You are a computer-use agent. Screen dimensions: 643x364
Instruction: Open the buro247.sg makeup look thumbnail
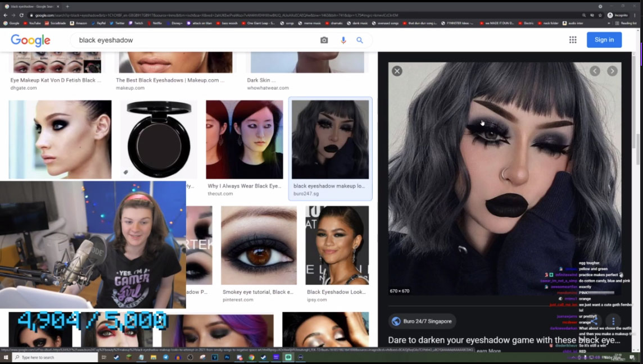[330, 139]
